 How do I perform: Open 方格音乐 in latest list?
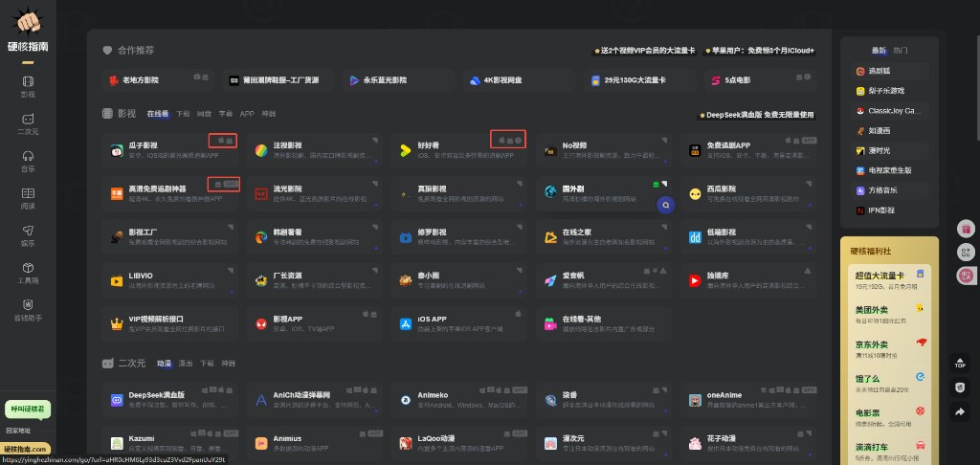[889, 190]
